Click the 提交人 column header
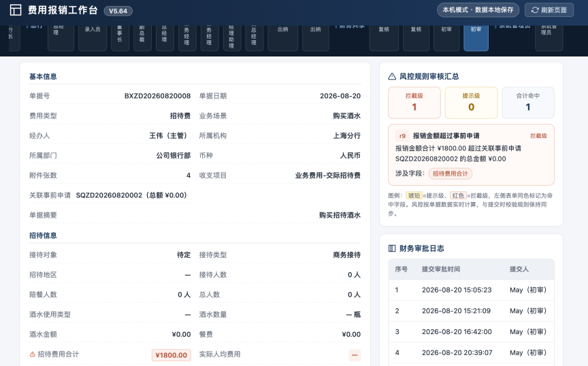 [519, 269]
